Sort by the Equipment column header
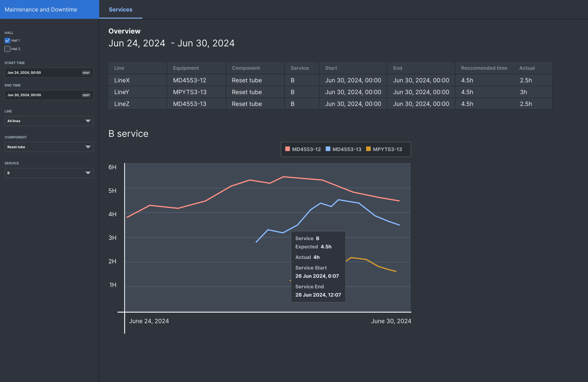This screenshot has height=382, width=588. [186, 68]
